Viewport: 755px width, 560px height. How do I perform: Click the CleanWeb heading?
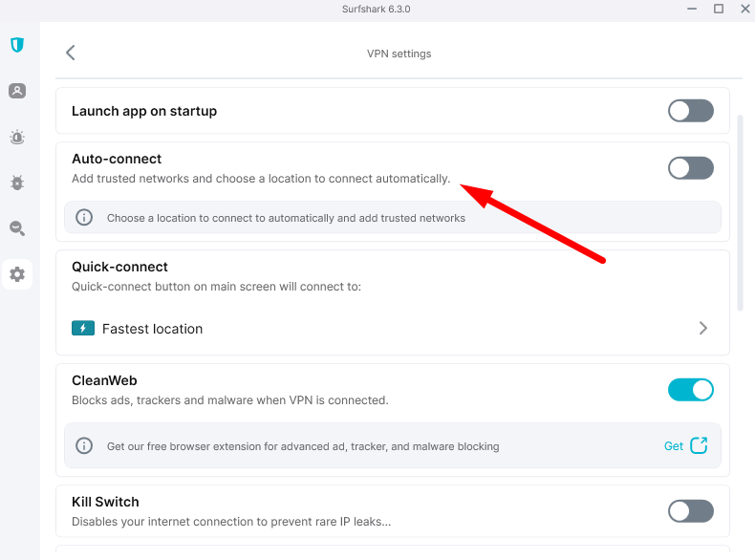104,380
